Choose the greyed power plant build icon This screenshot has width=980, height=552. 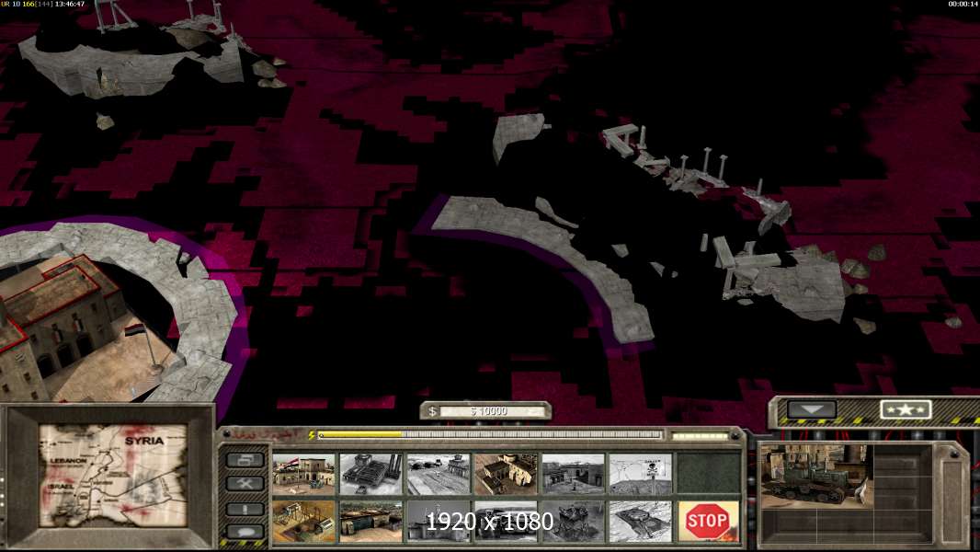click(371, 474)
